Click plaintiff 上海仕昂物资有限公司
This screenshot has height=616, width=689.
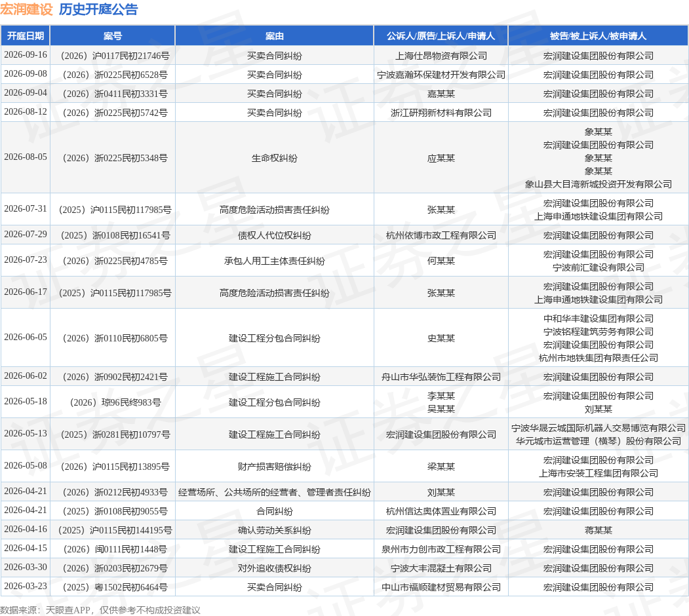coord(441,56)
